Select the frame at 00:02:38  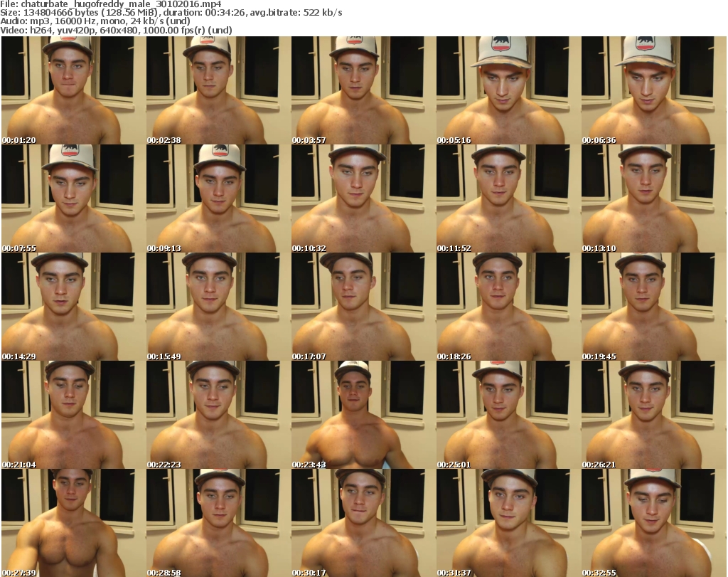pos(218,90)
